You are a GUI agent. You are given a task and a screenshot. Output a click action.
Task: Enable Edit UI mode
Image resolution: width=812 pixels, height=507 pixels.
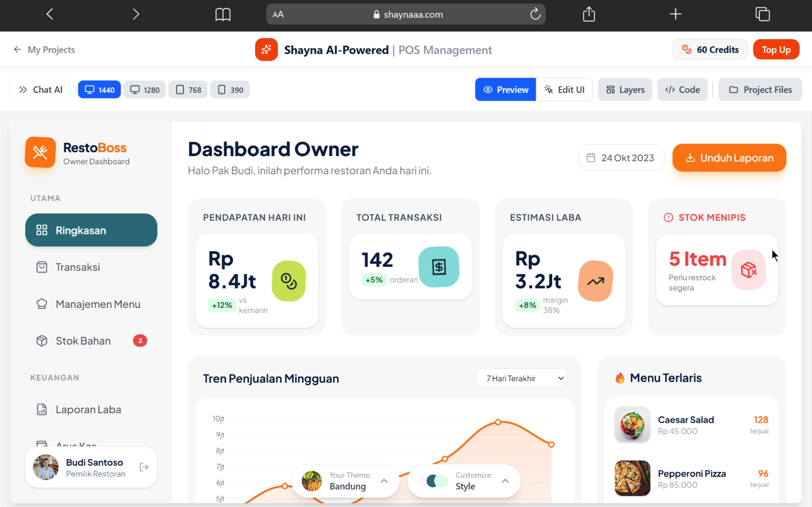click(x=565, y=89)
